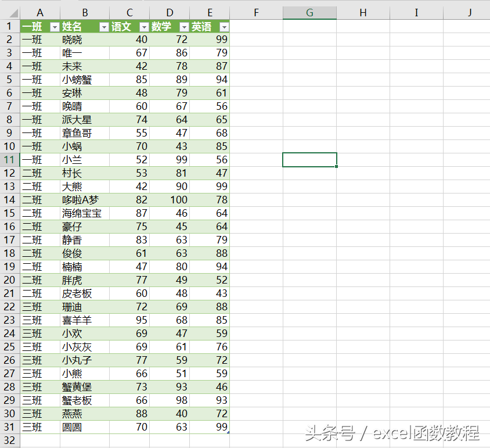Click 喜羊羊's 语文 score 95
Viewport: 490px width, 448px height.
click(129, 320)
